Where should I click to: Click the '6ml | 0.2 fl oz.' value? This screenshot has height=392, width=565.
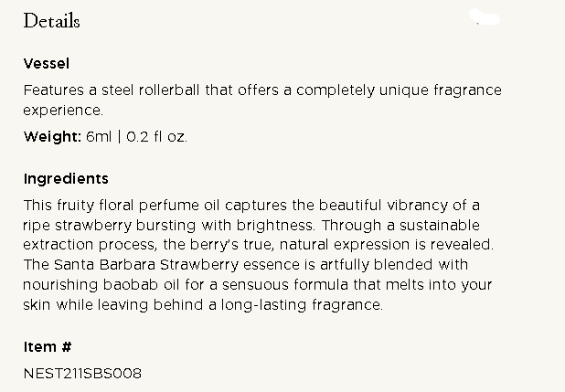(136, 137)
